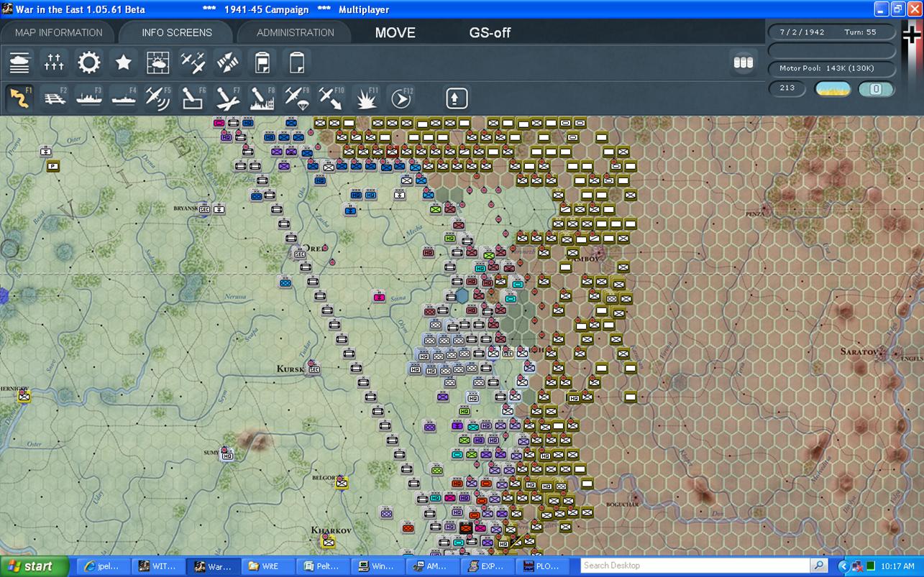Expand hidden system tray icons arrow
Image resolution: width=924 pixels, height=577 pixels.
pyautogui.click(x=844, y=566)
